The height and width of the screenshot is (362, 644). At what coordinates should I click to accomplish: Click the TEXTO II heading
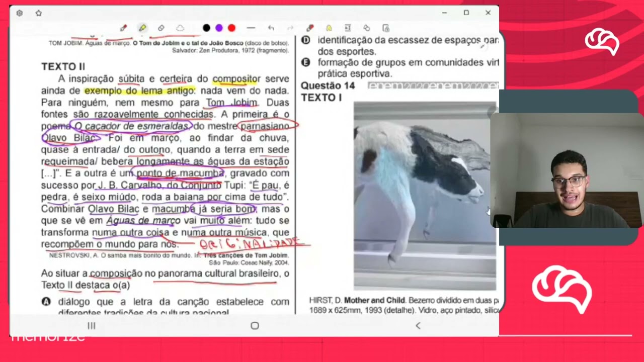(63, 66)
